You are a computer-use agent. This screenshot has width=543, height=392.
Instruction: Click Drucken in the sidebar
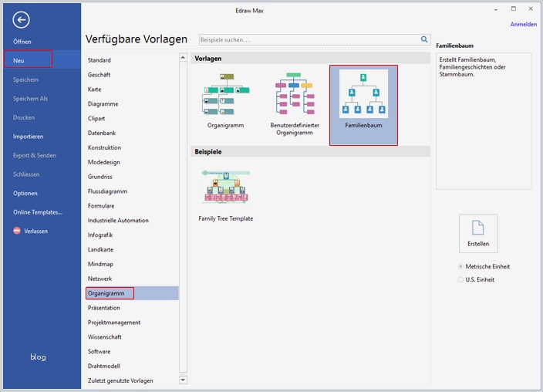coord(24,117)
